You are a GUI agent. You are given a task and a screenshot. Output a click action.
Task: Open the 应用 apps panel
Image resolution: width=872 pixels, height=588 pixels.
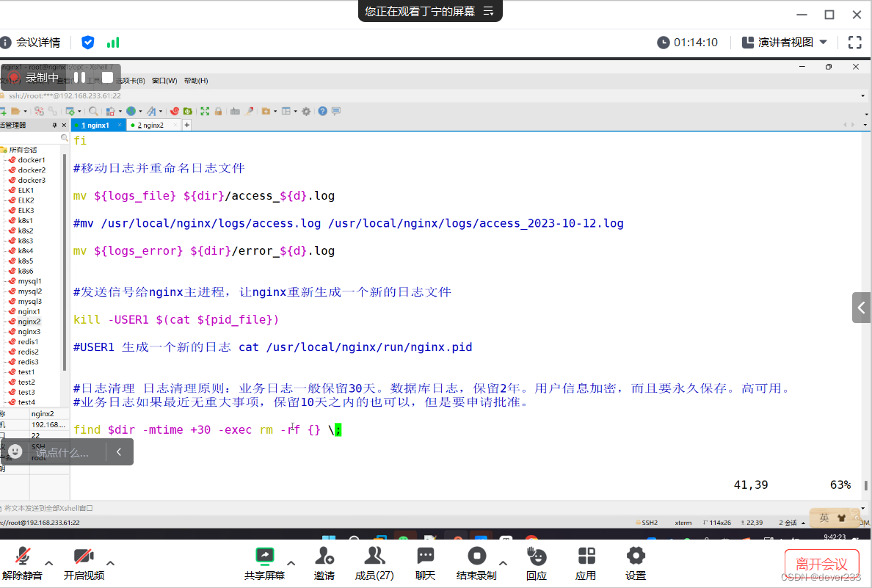coord(586,563)
